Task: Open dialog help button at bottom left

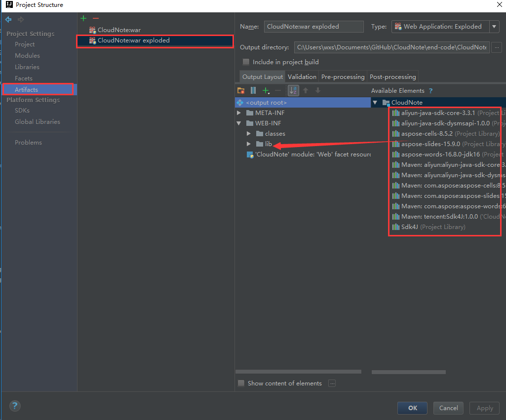Action: (x=15, y=406)
